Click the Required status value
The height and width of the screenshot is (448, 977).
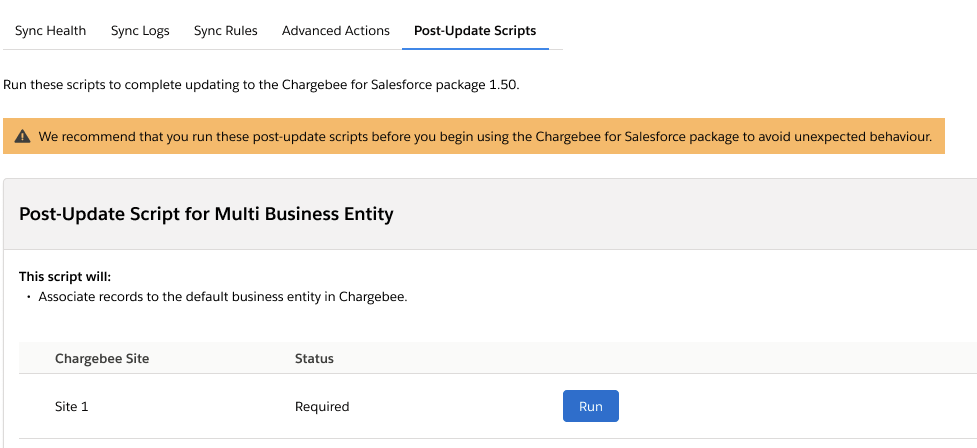322,407
